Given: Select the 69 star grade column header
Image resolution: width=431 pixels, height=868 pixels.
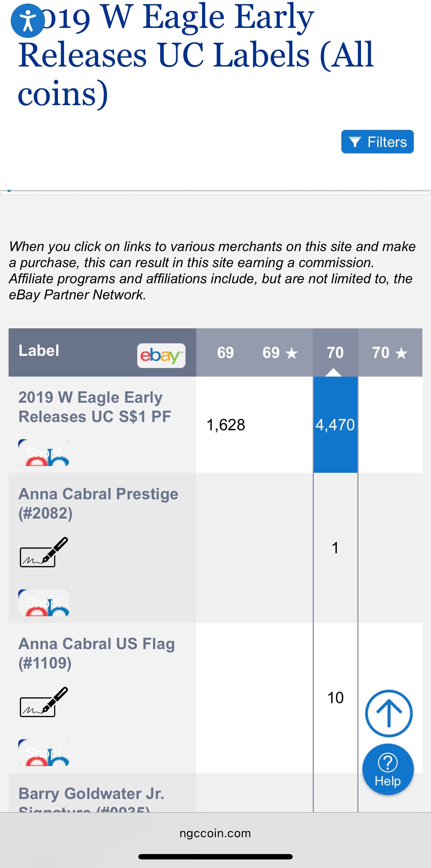Looking at the screenshot, I should (x=280, y=353).
